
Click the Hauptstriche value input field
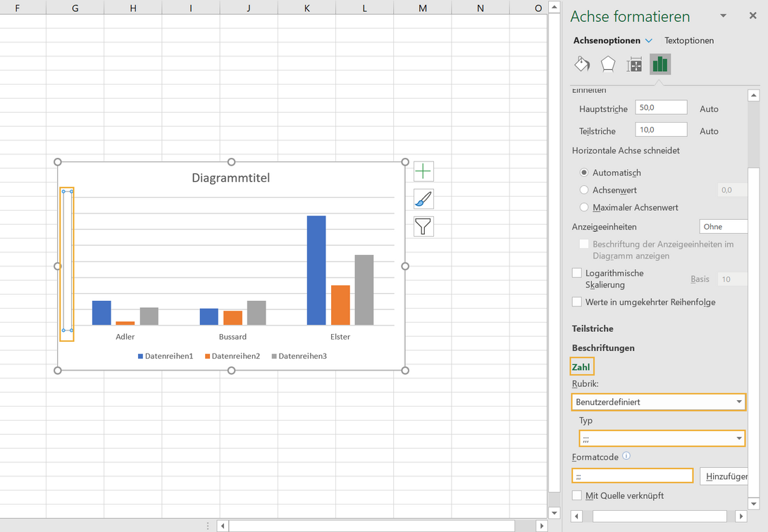[660, 108]
